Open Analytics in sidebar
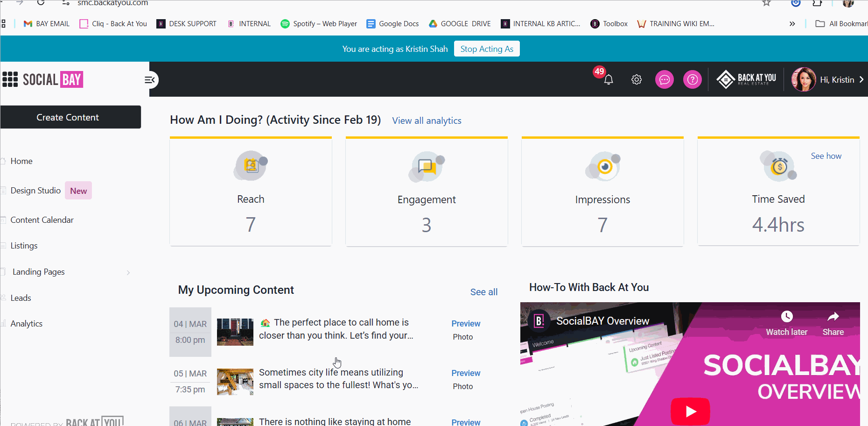Image resolution: width=868 pixels, height=426 pixels. coord(27,324)
